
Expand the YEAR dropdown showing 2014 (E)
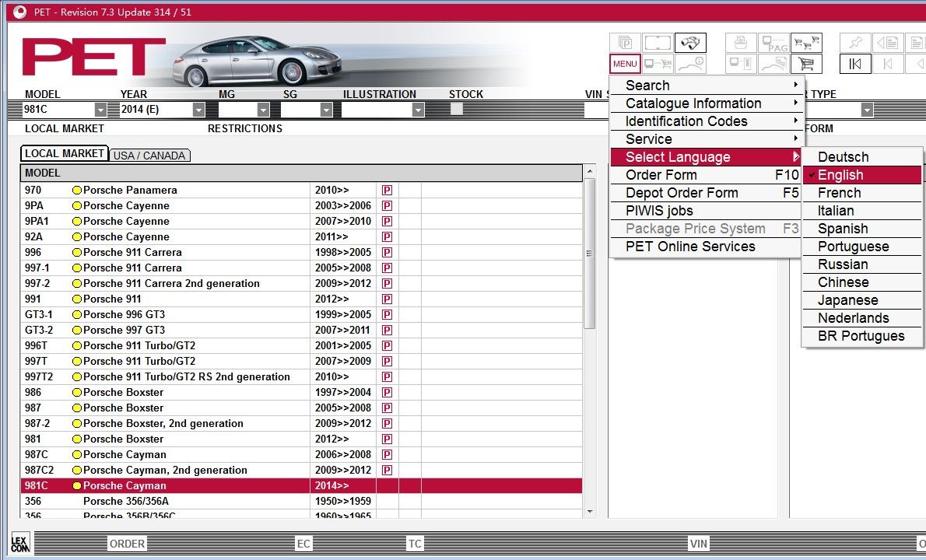click(x=197, y=110)
